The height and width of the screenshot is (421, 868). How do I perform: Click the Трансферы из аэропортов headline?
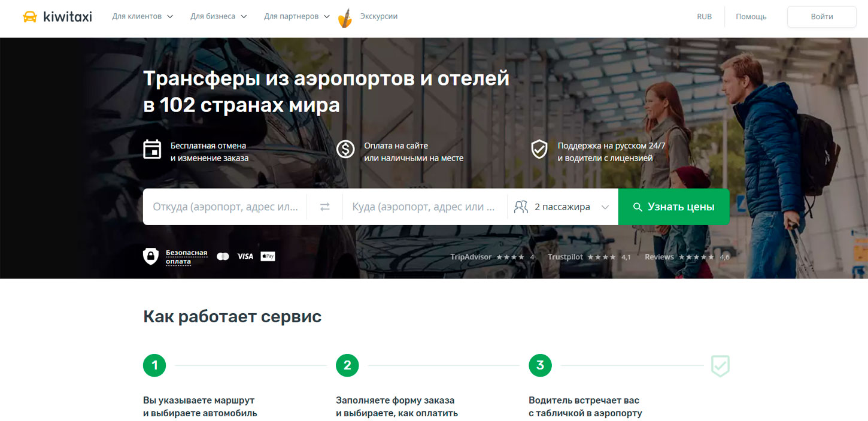(x=326, y=91)
